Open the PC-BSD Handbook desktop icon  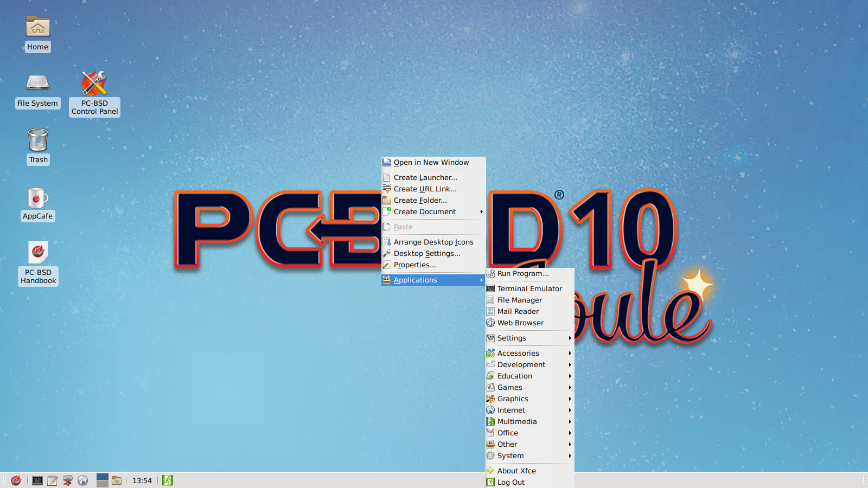coord(38,263)
